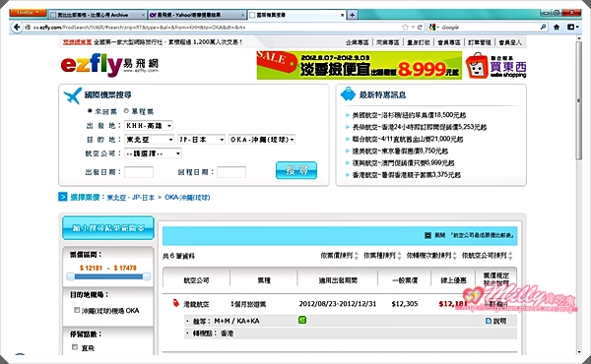Open a new tab with the plus button
This screenshot has width=591, height=364.
click(352, 15)
